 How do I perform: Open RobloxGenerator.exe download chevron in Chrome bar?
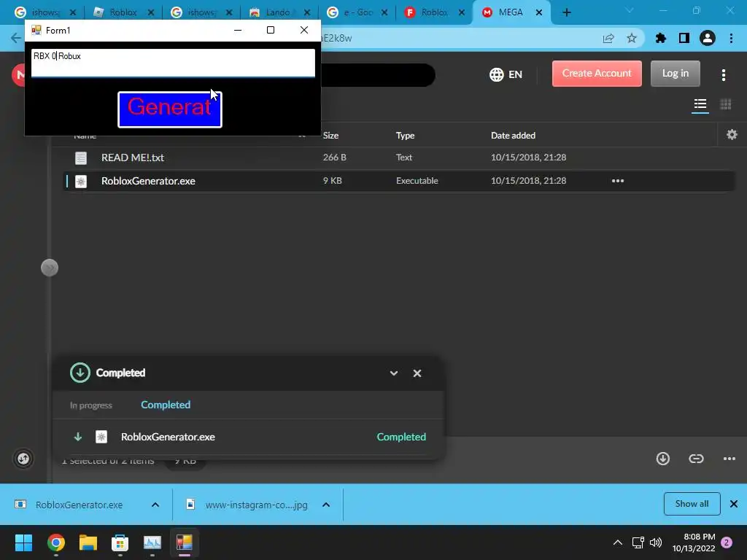(x=155, y=505)
